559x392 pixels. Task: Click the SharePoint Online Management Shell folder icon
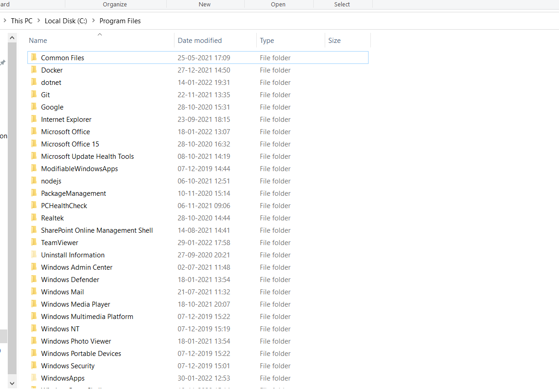(34, 230)
